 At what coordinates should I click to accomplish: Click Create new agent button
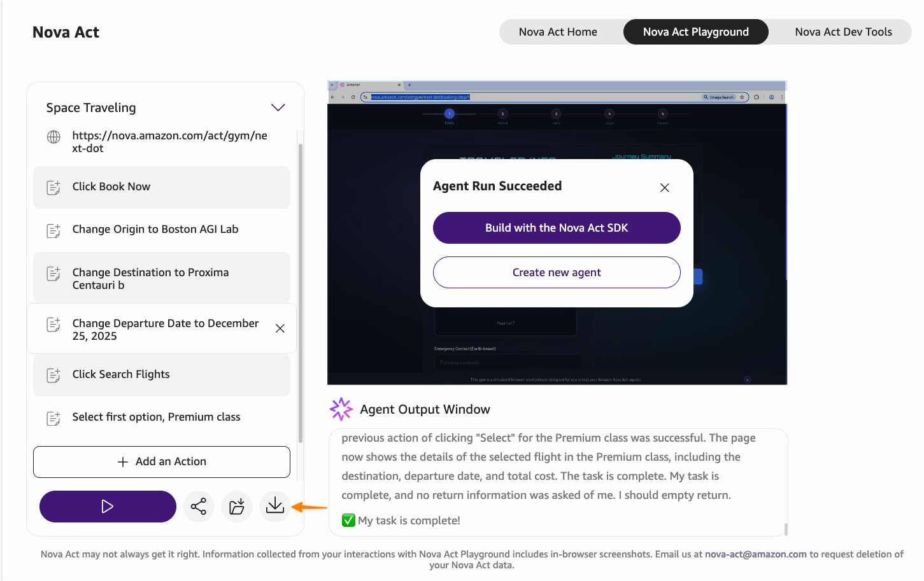(557, 272)
